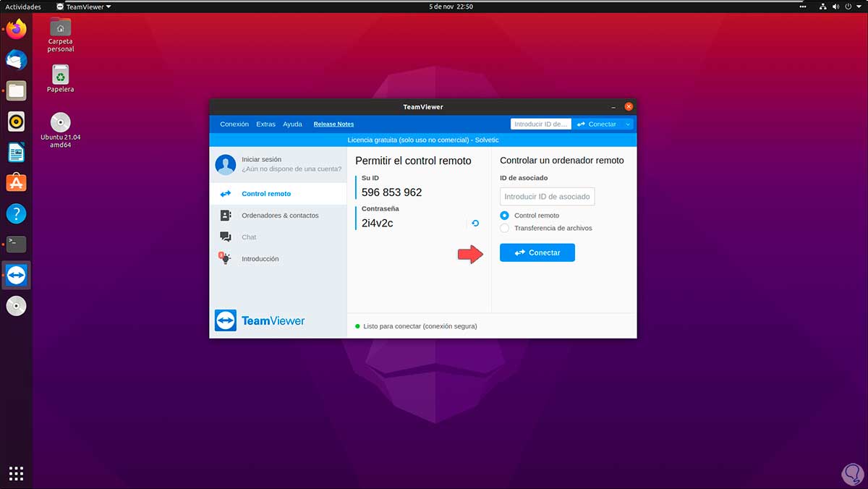Click the Su ID value 596 853 962
The image size is (868, 489).
click(x=391, y=192)
